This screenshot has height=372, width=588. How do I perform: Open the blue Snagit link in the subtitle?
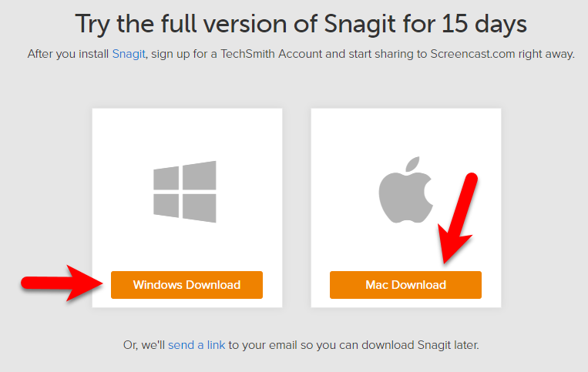[127, 55]
